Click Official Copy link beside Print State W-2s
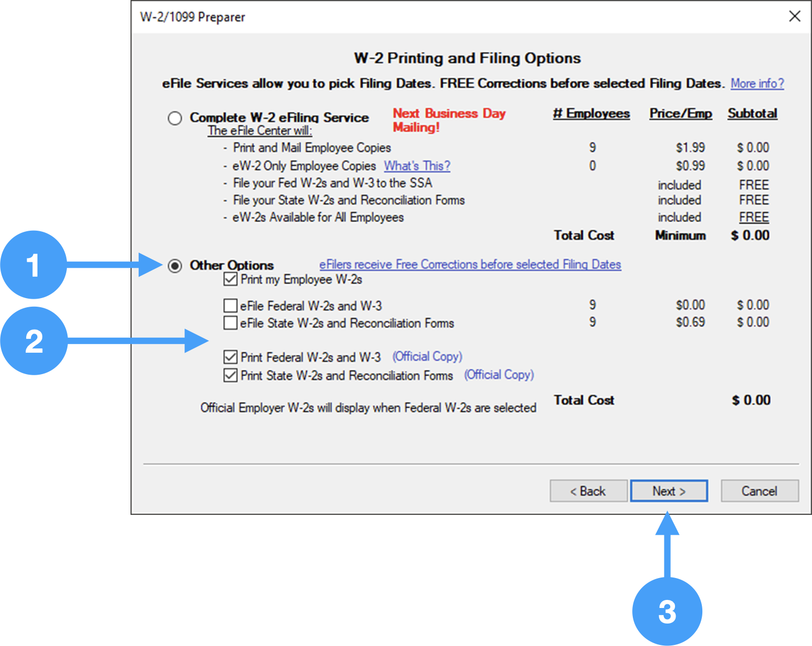Viewport: 812px width, 646px height. click(499, 375)
